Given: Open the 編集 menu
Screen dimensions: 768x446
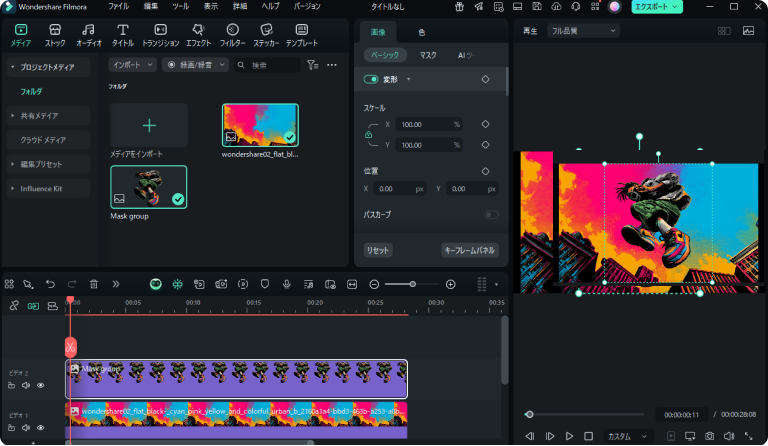Looking at the screenshot, I should pos(150,6).
